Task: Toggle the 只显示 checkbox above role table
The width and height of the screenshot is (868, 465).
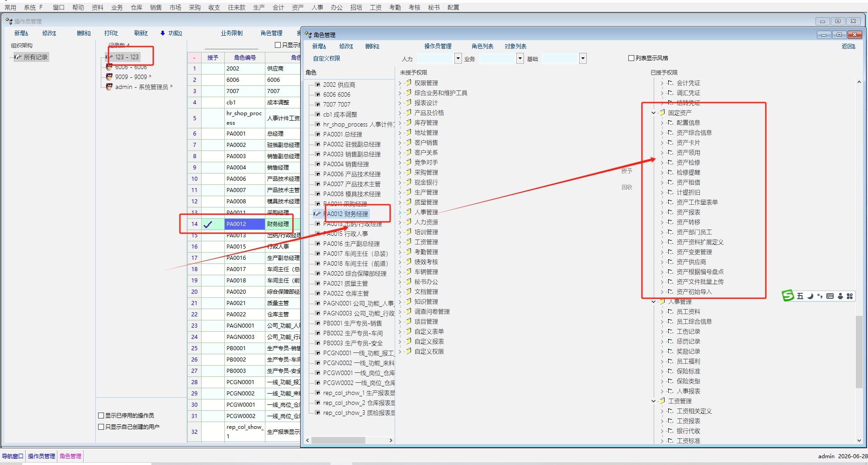Action: (278, 45)
